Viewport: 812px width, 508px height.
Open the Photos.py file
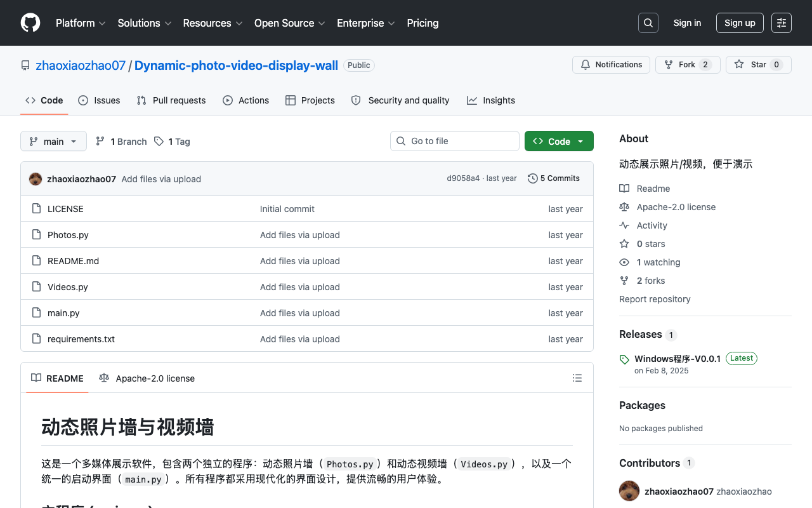[x=68, y=235]
